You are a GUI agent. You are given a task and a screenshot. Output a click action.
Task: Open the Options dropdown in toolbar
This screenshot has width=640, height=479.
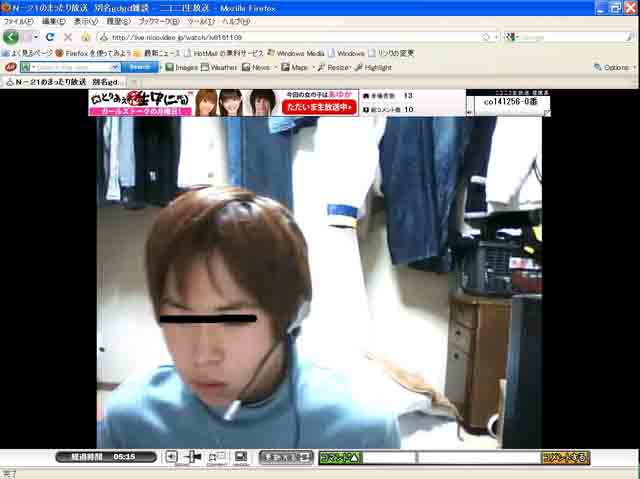pos(615,67)
